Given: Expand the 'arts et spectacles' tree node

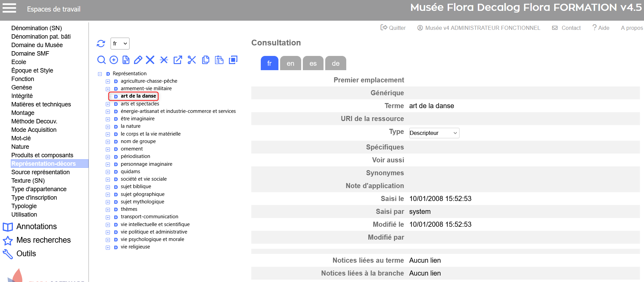Looking at the screenshot, I should point(108,104).
